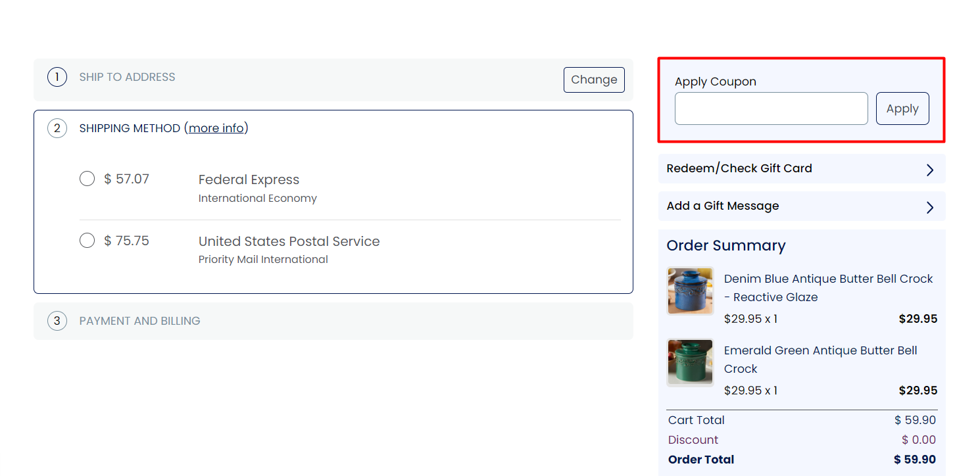Click Denim Blue Antique Butter Bell Crock title

[x=829, y=288]
